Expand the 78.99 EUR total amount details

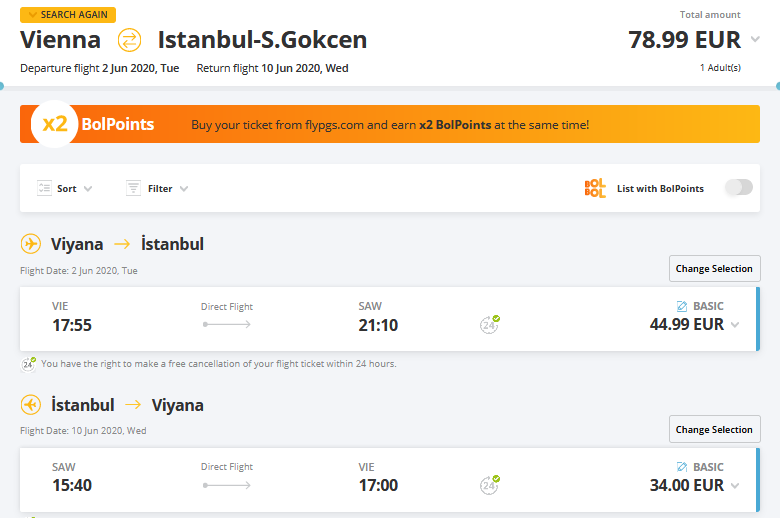755,39
